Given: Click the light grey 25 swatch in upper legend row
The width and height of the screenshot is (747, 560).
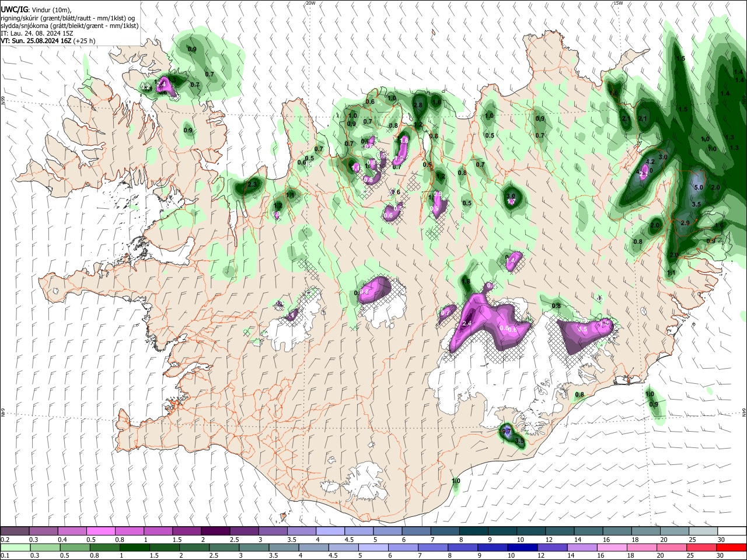Looking at the screenshot, I should (703, 531).
